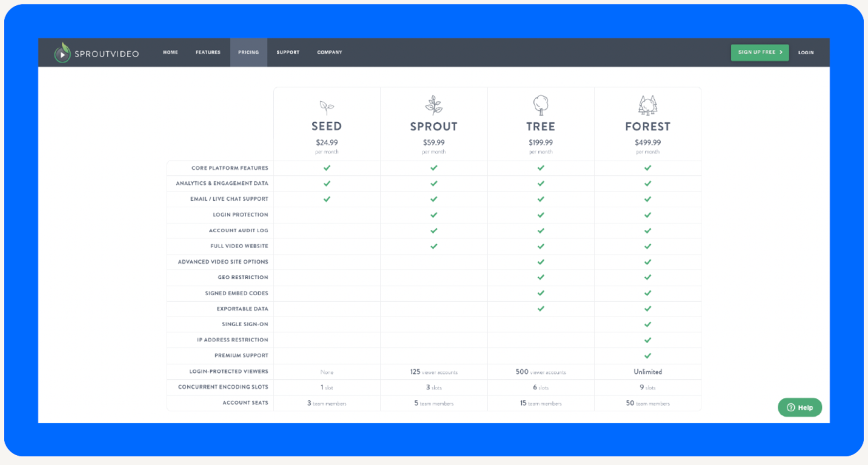
Task: Open the Support menu item
Action: click(x=288, y=53)
